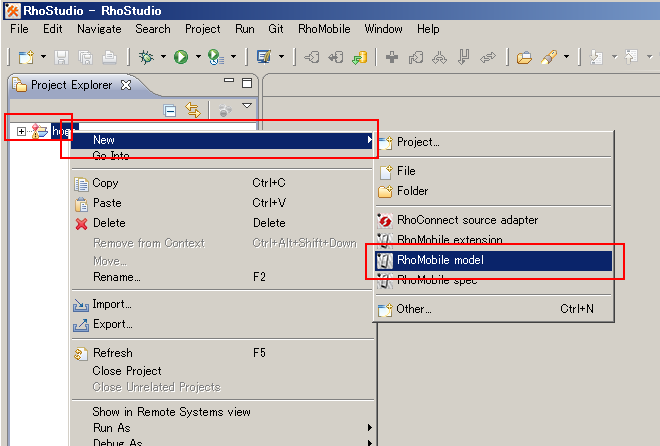660x446 pixels.
Task: Open the Project menu
Action: tap(202, 29)
